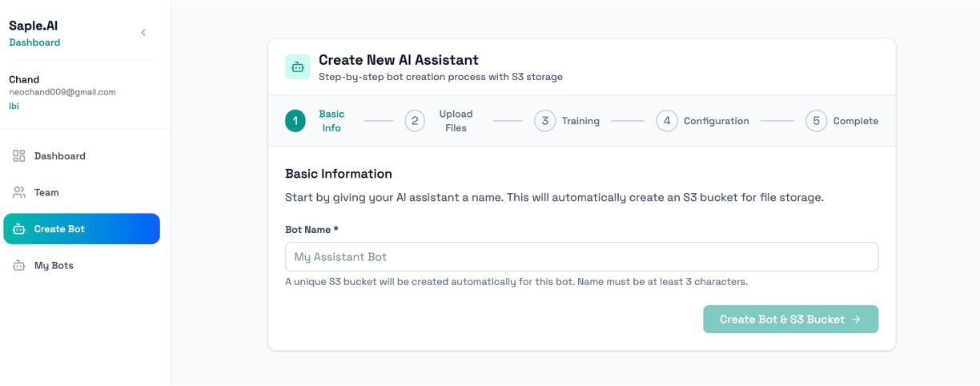Open the Dashboard menu item
Screen dimensions: 980x386
tap(59, 156)
